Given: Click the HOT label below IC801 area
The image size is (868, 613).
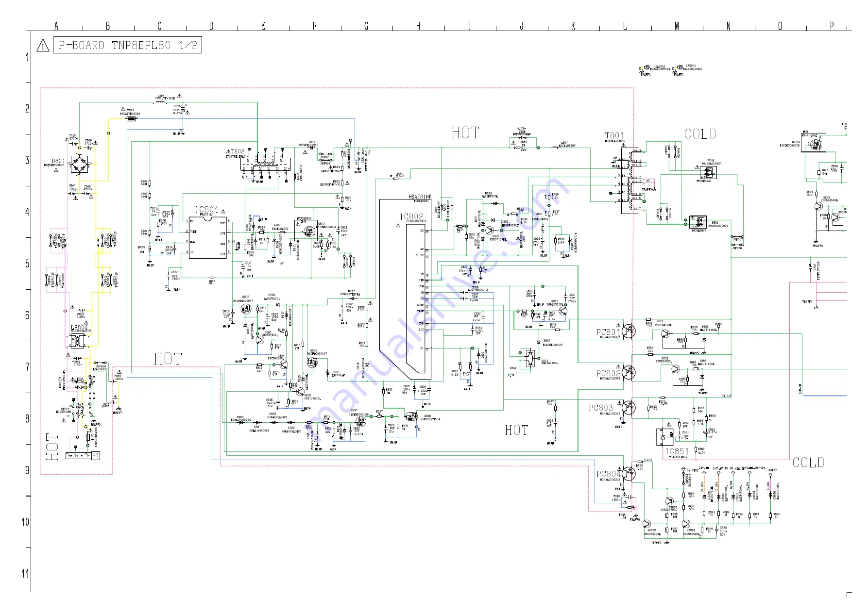Looking at the screenshot, I should (168, 359).
